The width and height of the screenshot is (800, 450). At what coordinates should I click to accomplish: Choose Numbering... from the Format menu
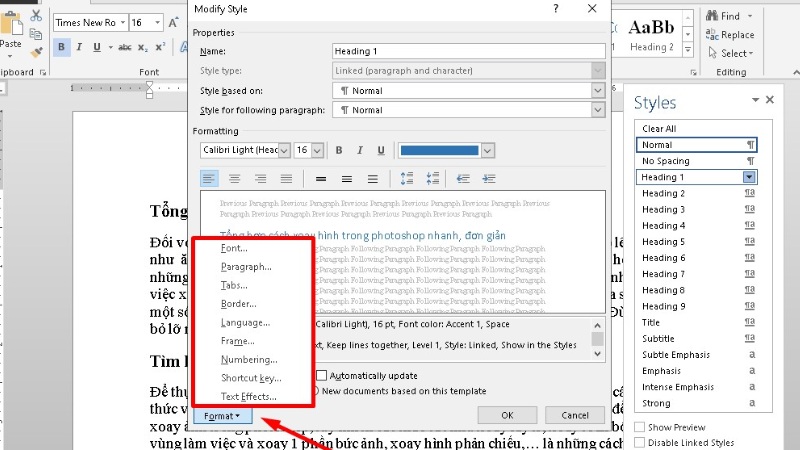click(x=249, y=360)
